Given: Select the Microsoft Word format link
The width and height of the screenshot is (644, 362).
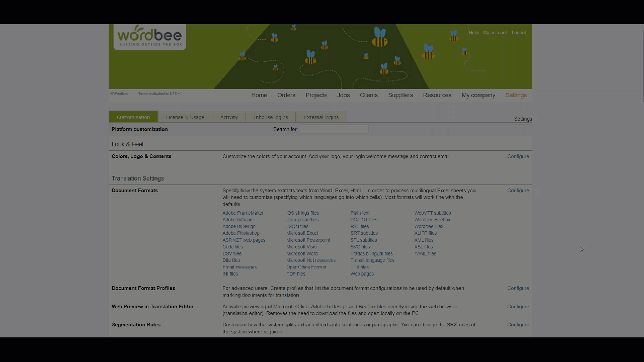Looking at the screenshot, I should [x=302, y=254].
